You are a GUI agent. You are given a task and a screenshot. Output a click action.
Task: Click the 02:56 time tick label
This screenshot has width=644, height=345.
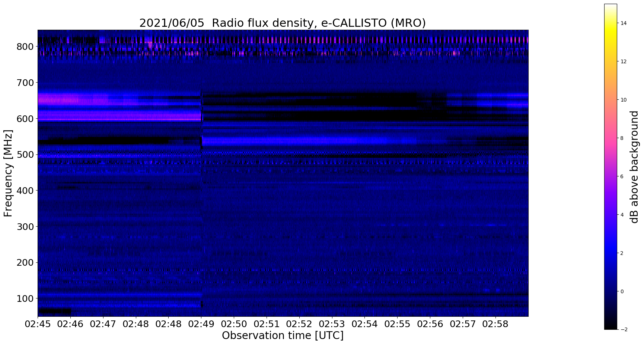pos(430,324)
